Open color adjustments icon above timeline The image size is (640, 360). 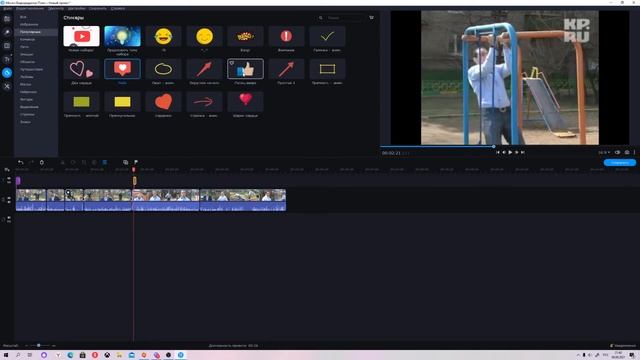[x=94, y=162]
